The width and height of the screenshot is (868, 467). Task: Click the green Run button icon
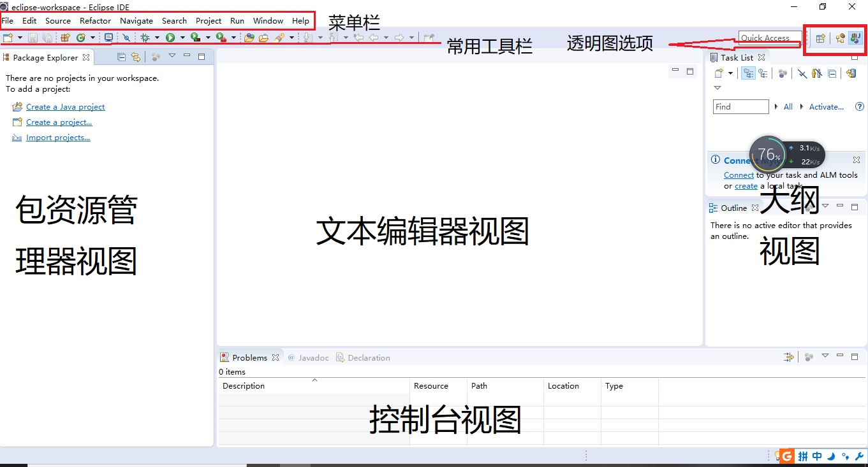click(170, 38)
